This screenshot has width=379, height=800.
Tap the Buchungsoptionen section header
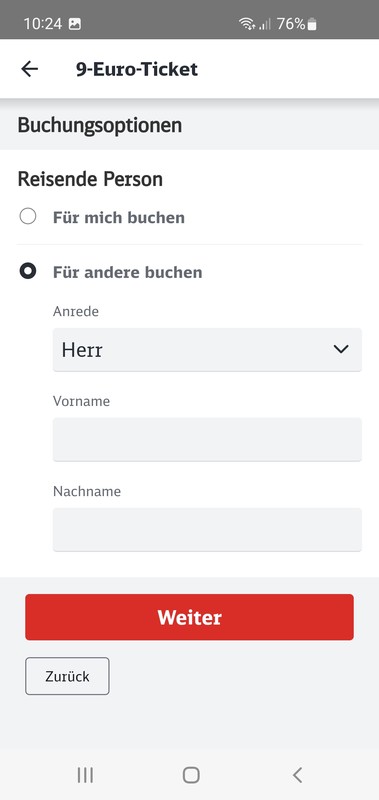[x=99, y=125]
